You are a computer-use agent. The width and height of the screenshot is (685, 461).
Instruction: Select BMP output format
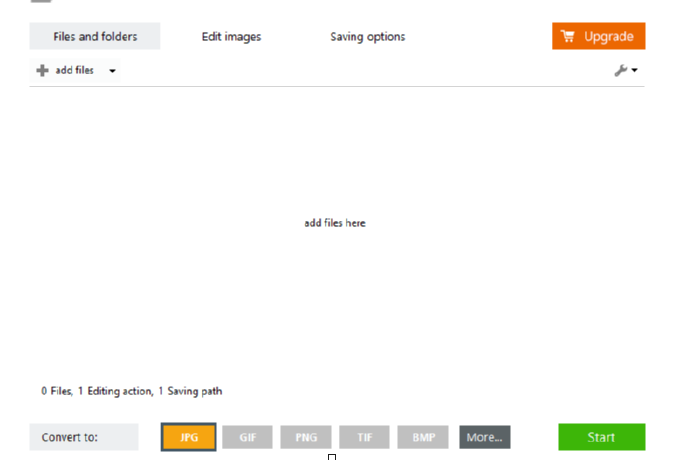[x=423, y=437]
